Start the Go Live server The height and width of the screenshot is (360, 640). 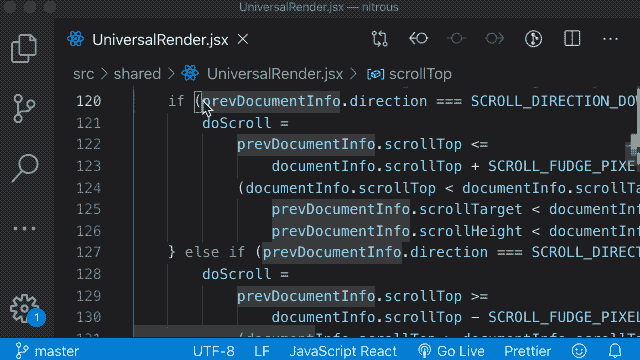click(451, 351)
